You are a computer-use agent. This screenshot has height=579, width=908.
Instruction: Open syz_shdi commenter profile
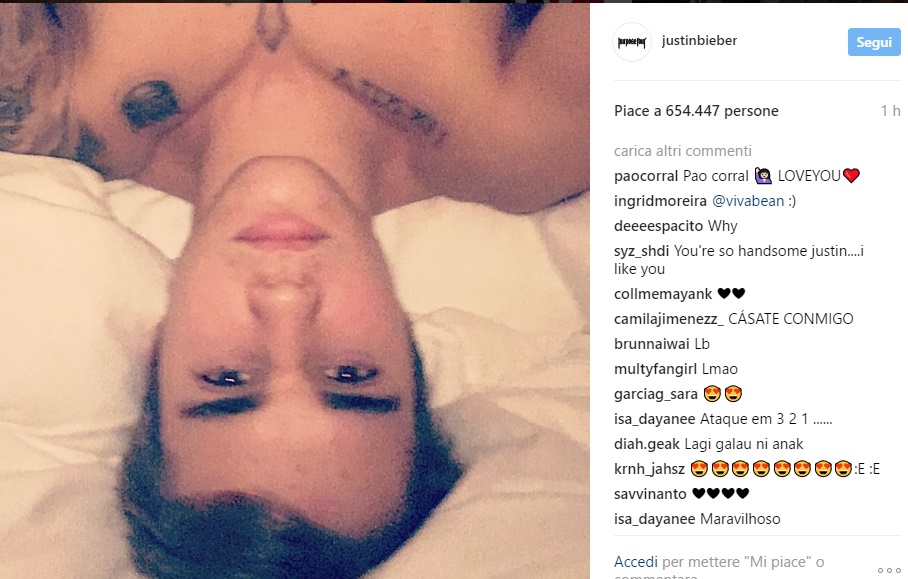tap(641, 251)
